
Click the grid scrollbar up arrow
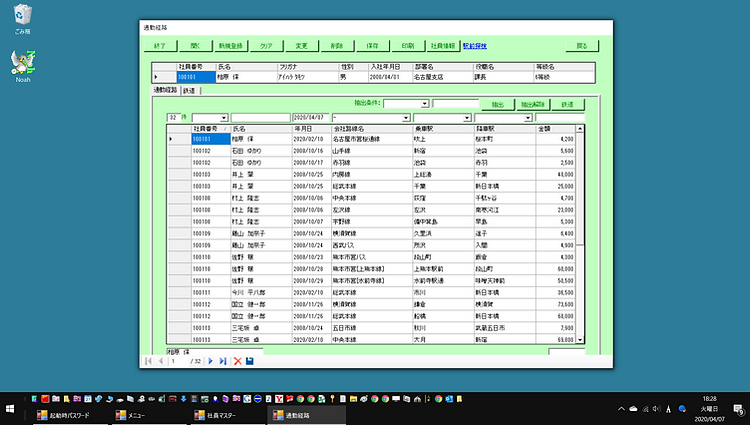pyautogui.click(x=580, y=129)
